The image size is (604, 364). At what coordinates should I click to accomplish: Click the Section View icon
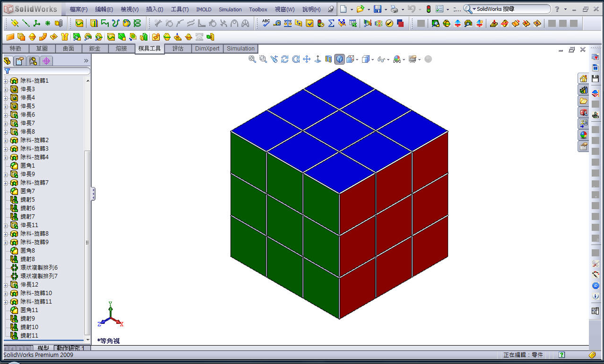[x=328, y=59]
